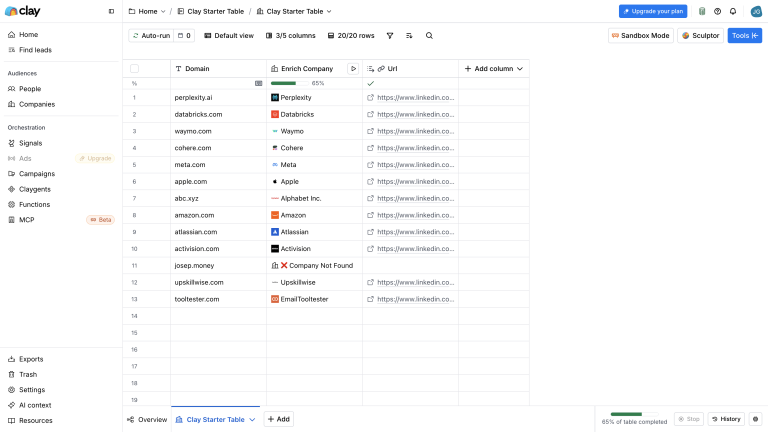Open Claygents in the sidebar
Viewport: 768px width, 432px height.
pos(29,189)
